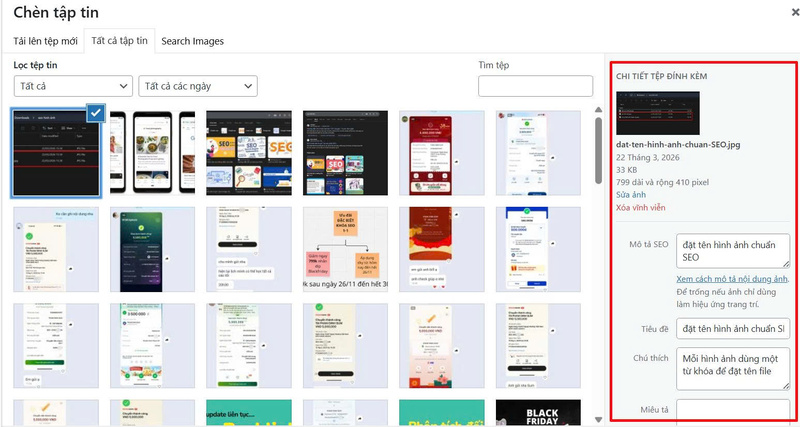Click the Miêu tả text area
The height and width of the screenshot is (427, 800).
[x=733, y=412]
